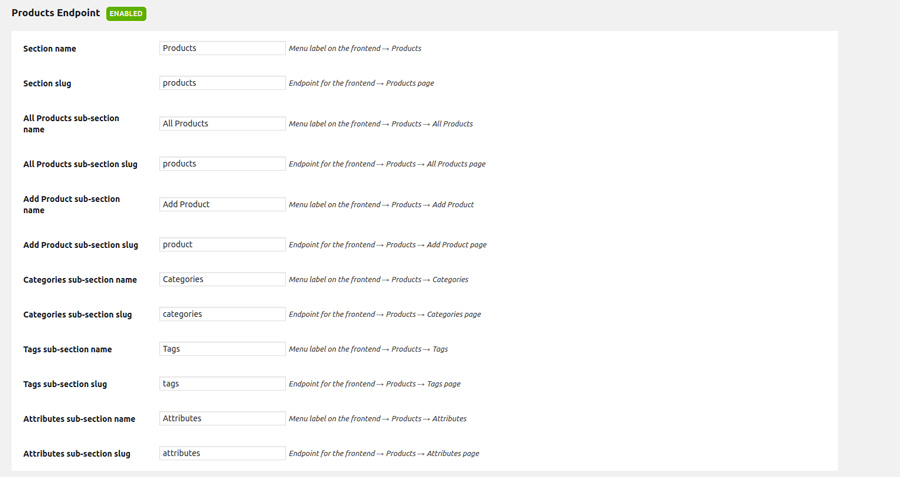The height and width of the screenshot is (477, 900).
Task: Click the Tags sub-section slug field
Action: (222, 384)
